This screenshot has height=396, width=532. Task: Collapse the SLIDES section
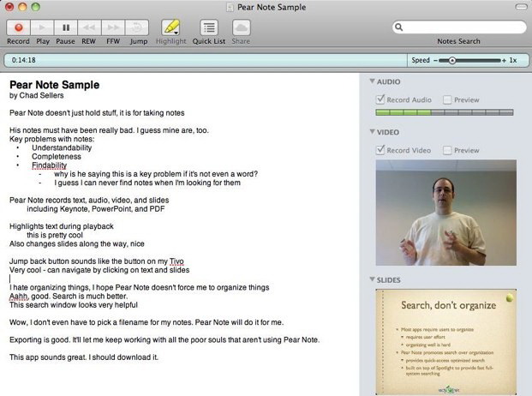(x=372, y=279)
